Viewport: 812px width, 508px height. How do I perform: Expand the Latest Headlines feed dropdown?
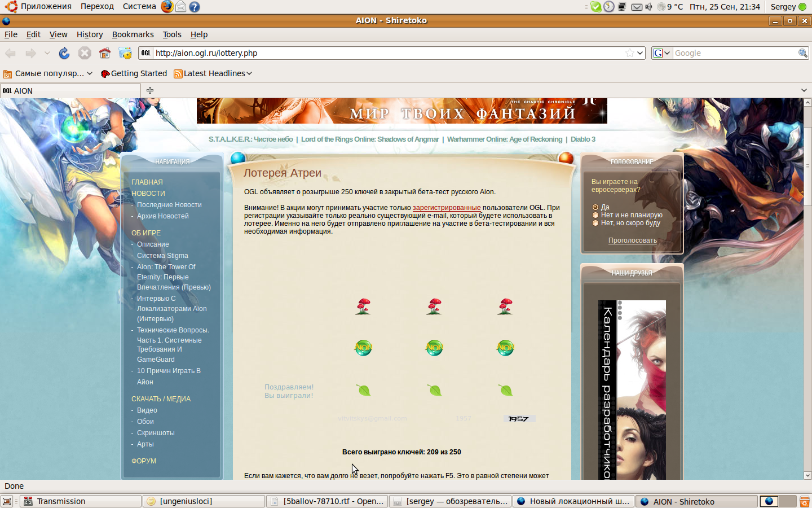(213, 73)
